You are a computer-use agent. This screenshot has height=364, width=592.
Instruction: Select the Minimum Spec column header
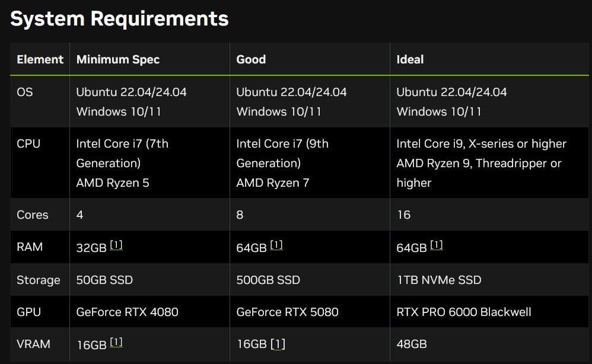[118, 60]
